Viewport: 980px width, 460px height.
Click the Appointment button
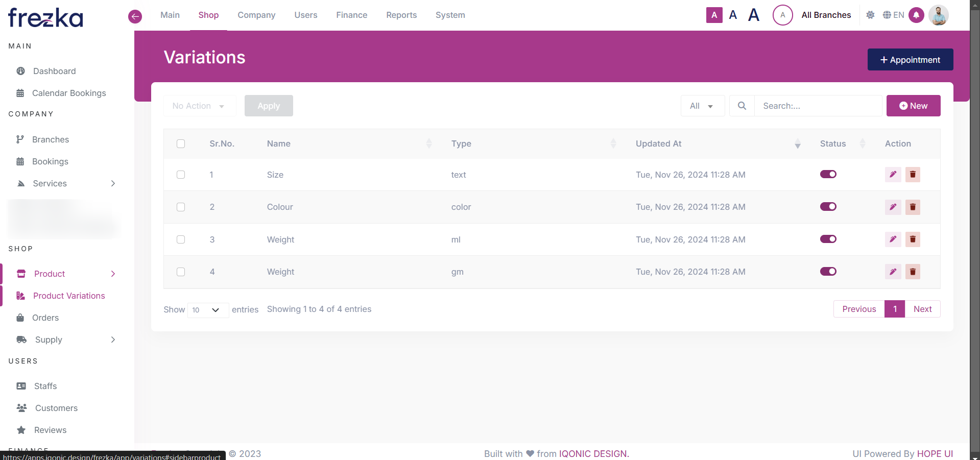click(910, 60)
